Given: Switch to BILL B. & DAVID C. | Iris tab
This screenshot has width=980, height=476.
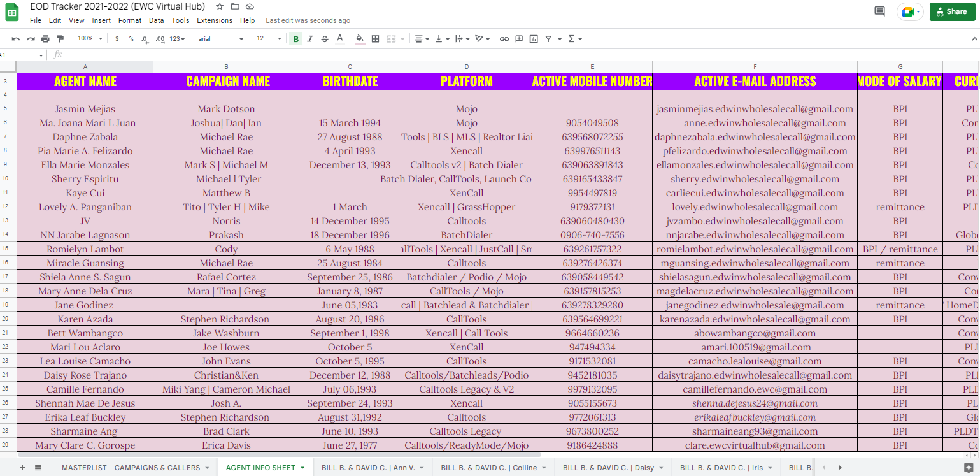Looking at the screenshot, I should coord(725,468).
